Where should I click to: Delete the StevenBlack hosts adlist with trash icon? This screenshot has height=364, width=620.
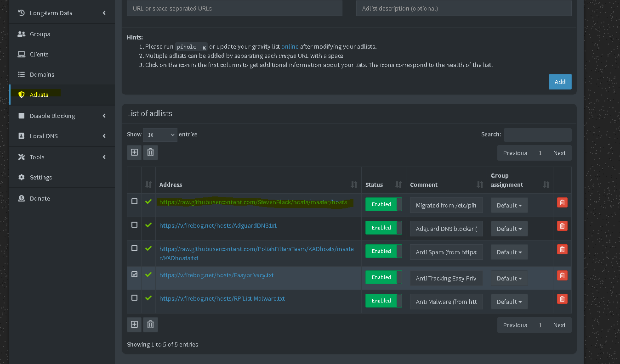coord(562,202)
